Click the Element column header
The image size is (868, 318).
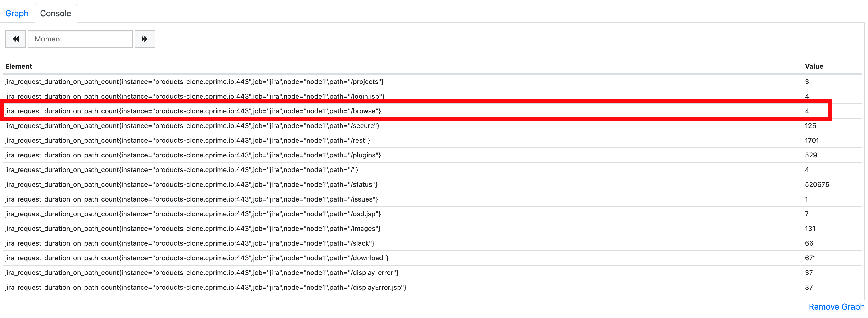19,66
